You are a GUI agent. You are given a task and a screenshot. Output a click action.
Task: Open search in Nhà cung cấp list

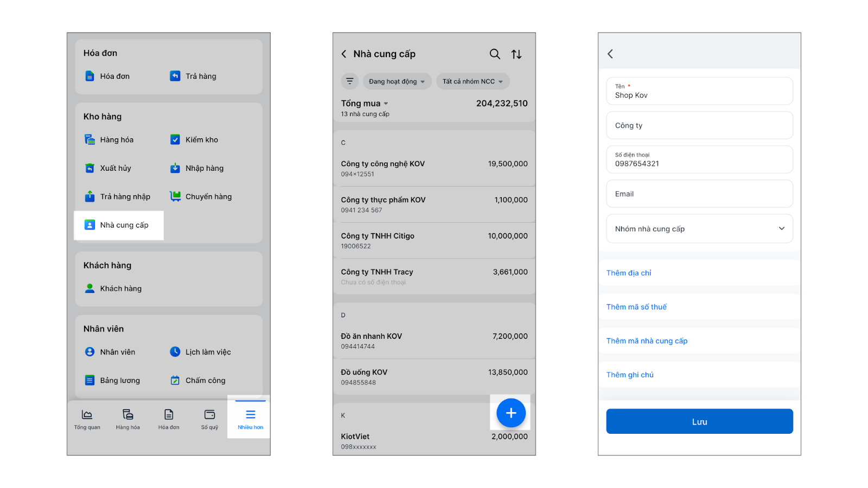[x=495, y=54]
